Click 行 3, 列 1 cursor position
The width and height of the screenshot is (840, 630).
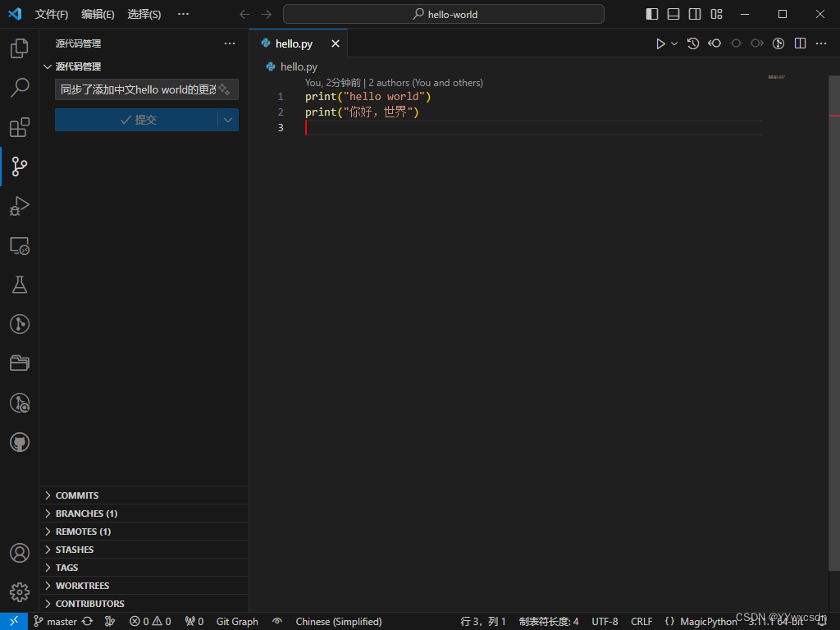click(x=482, y=622)
